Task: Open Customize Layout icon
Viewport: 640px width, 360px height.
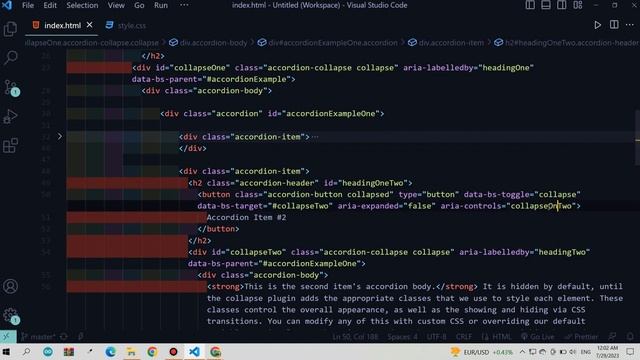Action: (578, 5)
